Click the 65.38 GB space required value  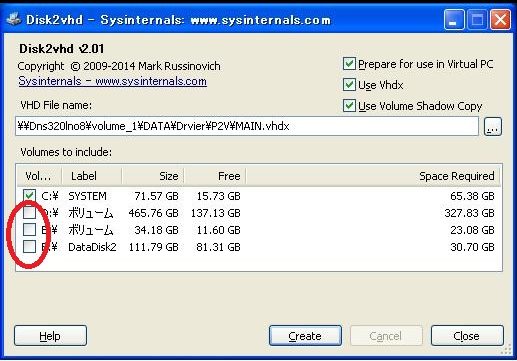(x=472, y=196)
